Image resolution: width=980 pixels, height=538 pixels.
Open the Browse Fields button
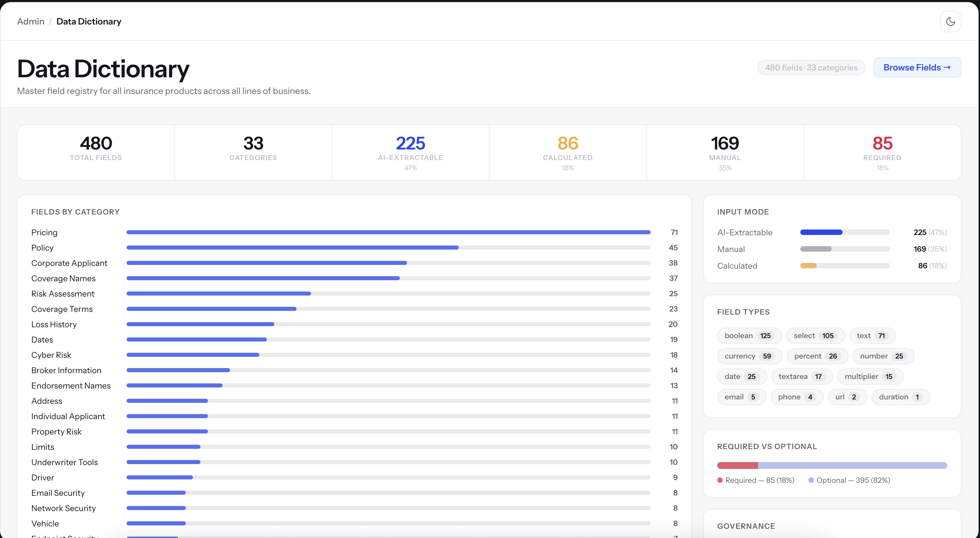[917, 67]
